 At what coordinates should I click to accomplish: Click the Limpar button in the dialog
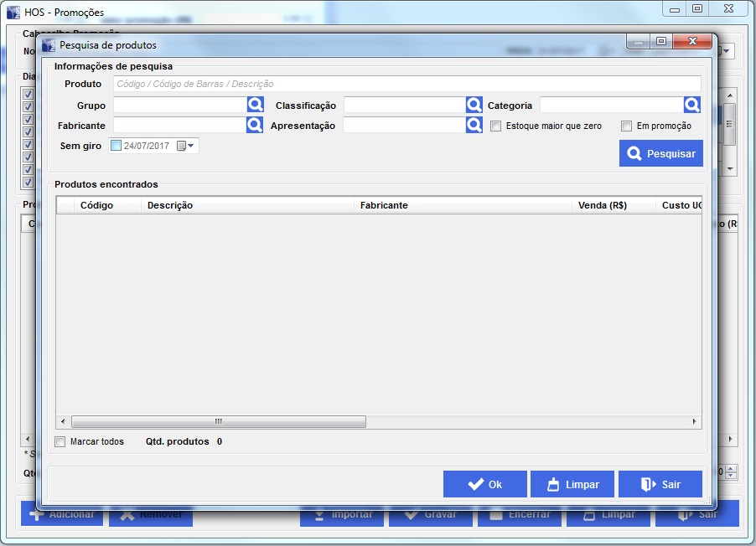pos(572,484)
